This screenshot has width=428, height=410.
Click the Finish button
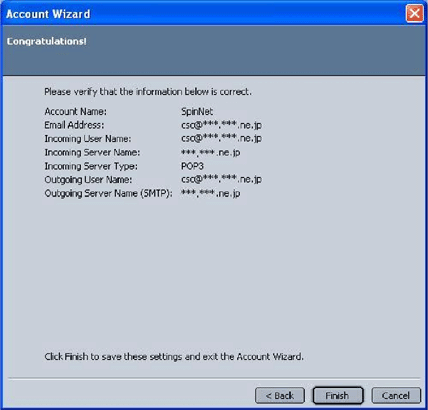click(338, 396)
